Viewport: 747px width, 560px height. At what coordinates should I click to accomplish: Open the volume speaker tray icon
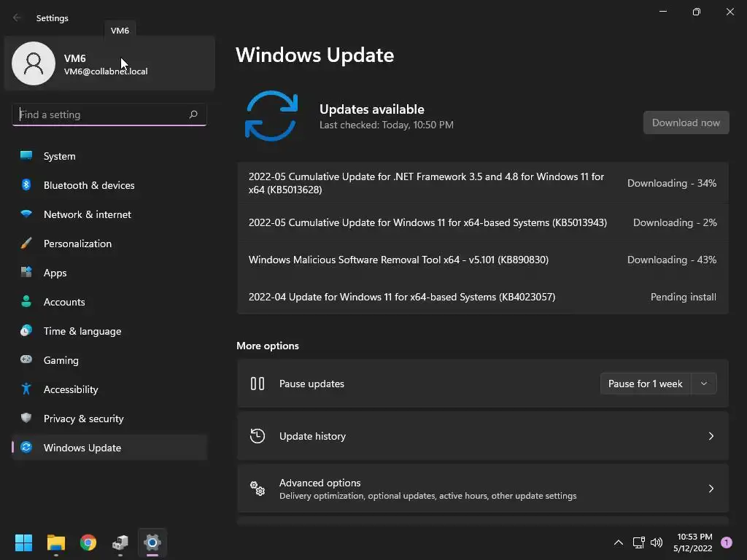pos(657,542)
